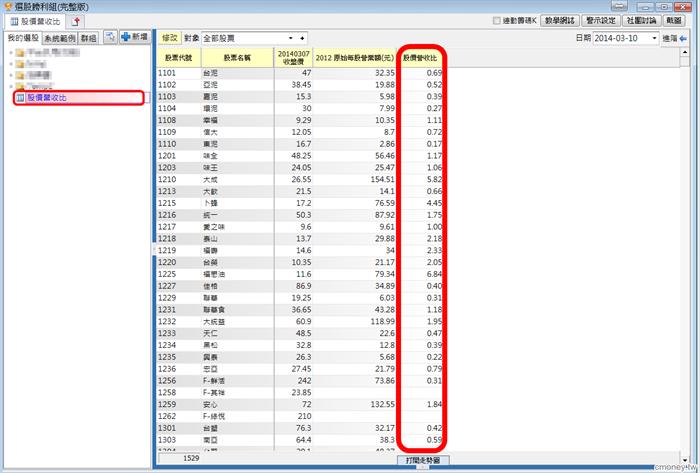
Task: Click revenue value 132.55
Action: pos(382,404)
